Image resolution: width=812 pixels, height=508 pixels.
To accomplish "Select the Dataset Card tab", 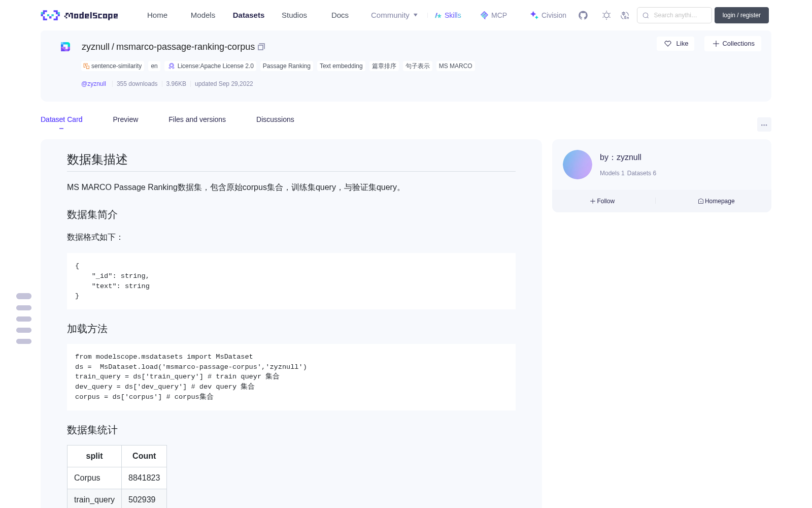I will click(61, 119).
